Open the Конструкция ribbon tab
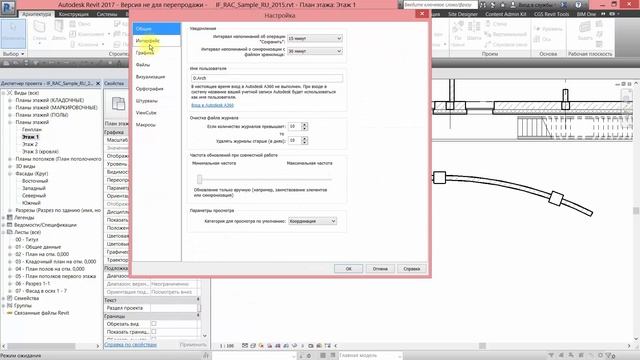 (x=73, y=14)
